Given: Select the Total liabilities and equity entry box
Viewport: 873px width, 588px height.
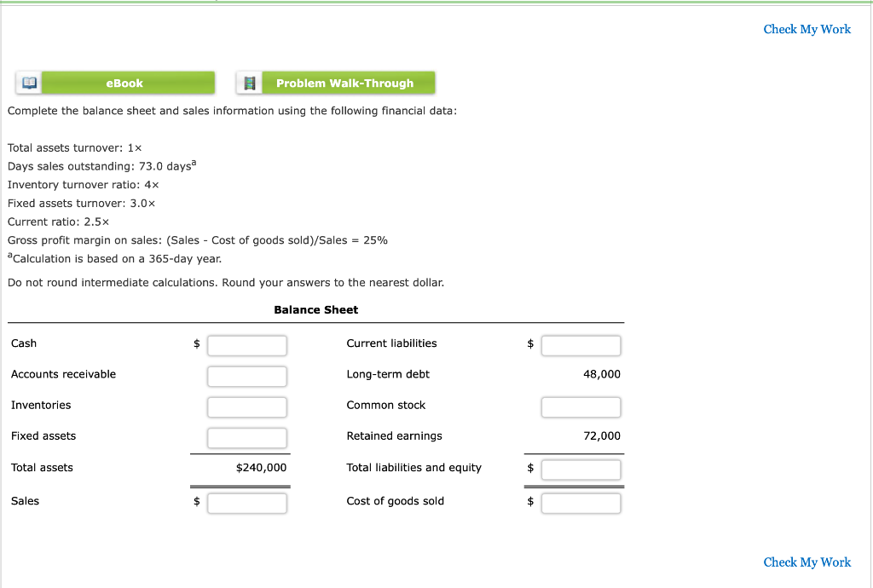Looking at the screenshot, I should pos(581,469).
